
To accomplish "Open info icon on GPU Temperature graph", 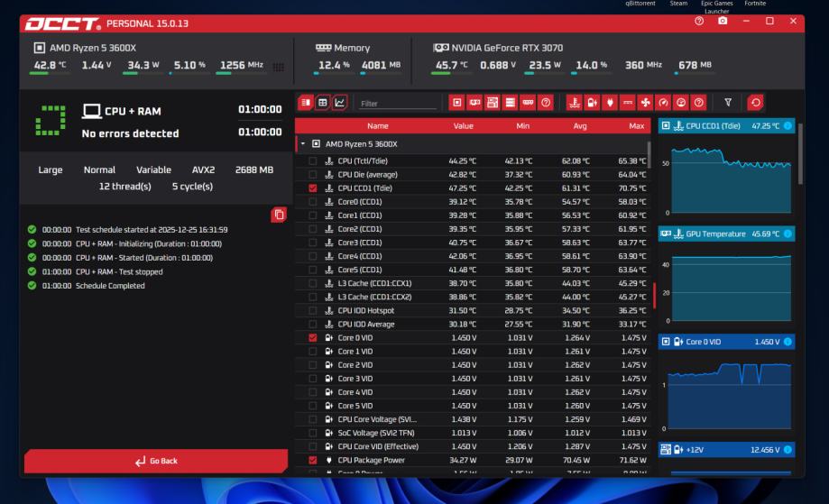I will [x=788, y=234].
